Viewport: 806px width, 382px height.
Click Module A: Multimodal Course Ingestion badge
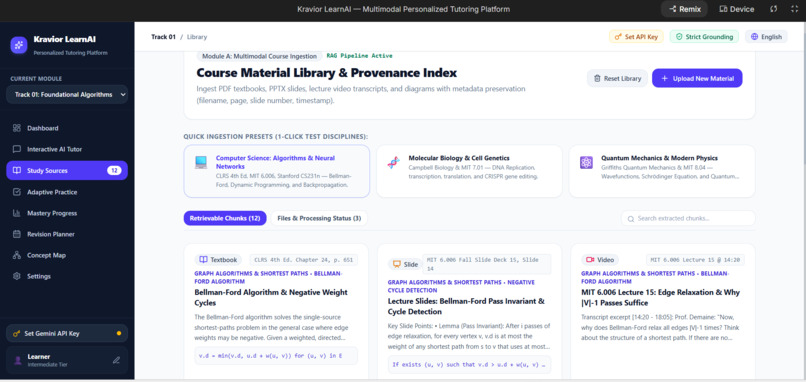(x=260, y=56)
